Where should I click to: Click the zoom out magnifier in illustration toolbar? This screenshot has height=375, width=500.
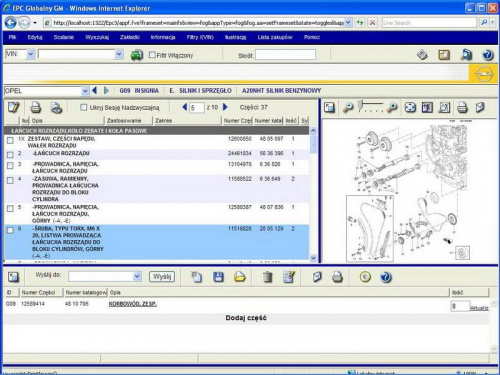348,107
